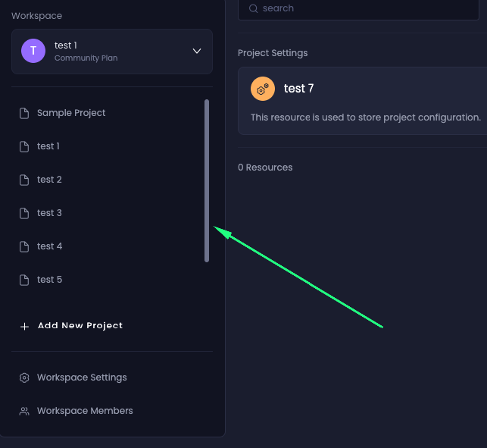Viewport: 487px width, 448px height.
Task: Click the project list scrollbar
Action: coord(207,180)
